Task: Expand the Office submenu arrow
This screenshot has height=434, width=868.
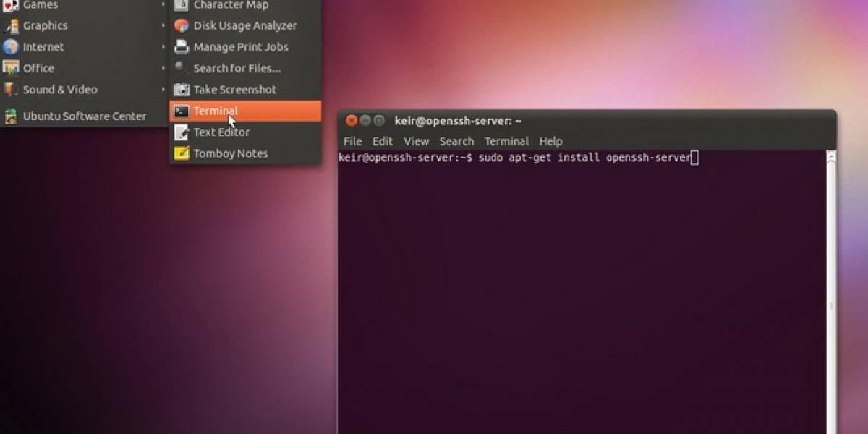Action: tap(163, 68)
